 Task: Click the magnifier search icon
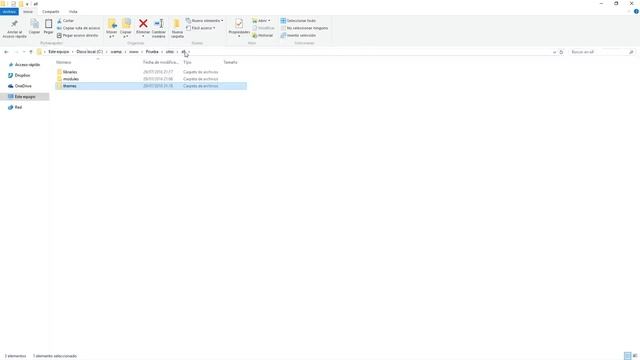(x=631, y=52)
